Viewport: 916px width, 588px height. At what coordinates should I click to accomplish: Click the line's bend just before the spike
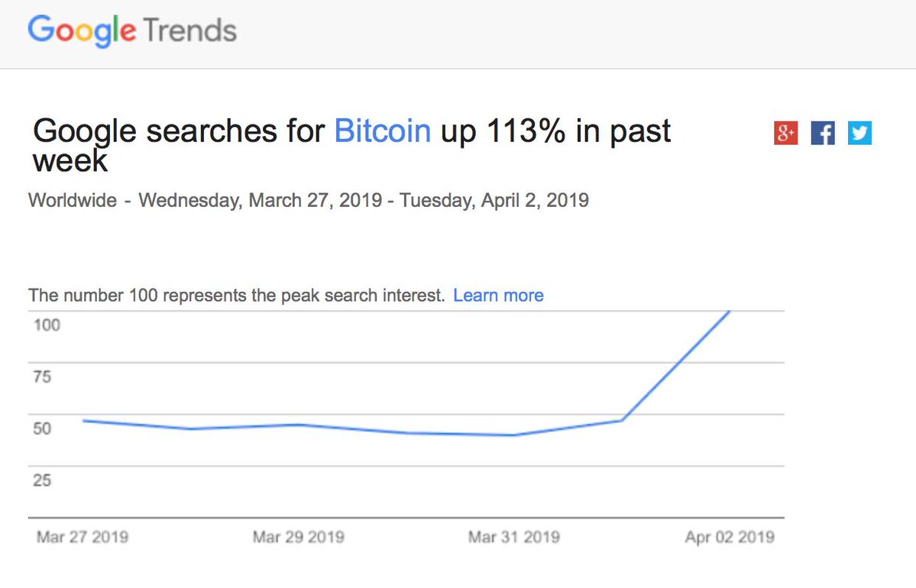point(622,420)
